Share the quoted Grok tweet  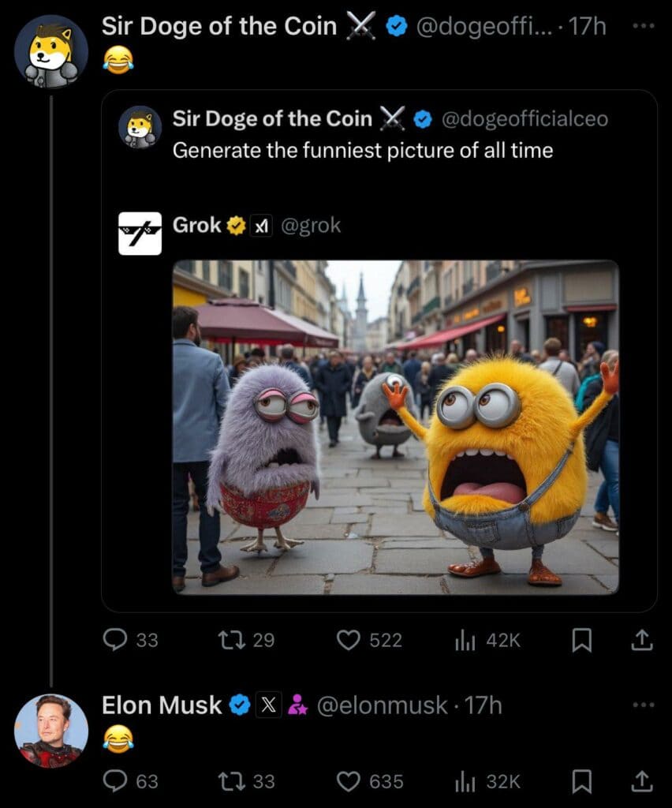[x=640, y=640]
